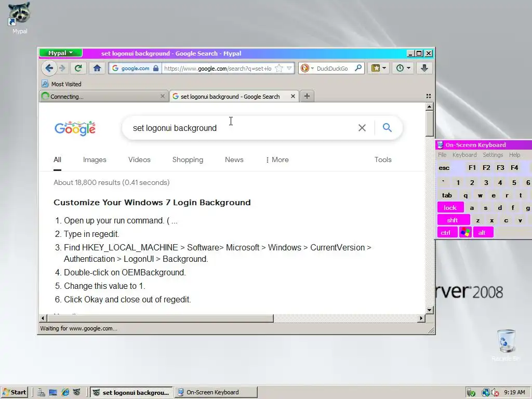Toggle the lock key on On-Screen Keyboard
Screen dimensions: 532x399
450,208
